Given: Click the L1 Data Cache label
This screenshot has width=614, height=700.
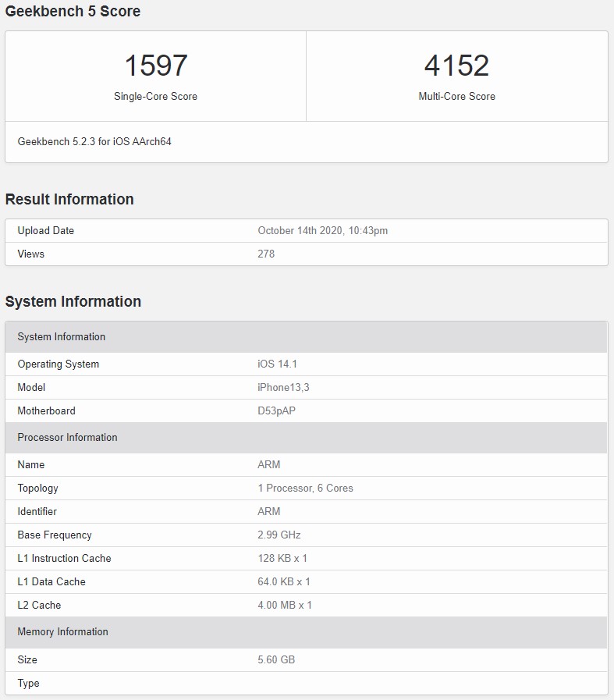Looking at the screenshot, I should coord(51,581).
